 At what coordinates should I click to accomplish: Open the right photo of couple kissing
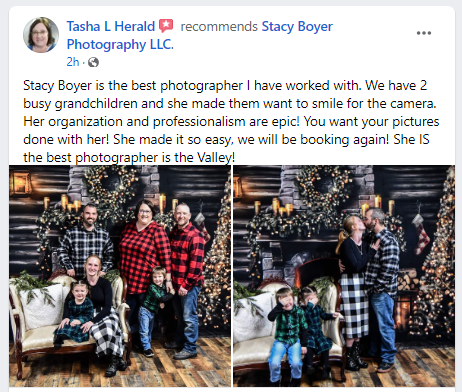coord(344,276)
